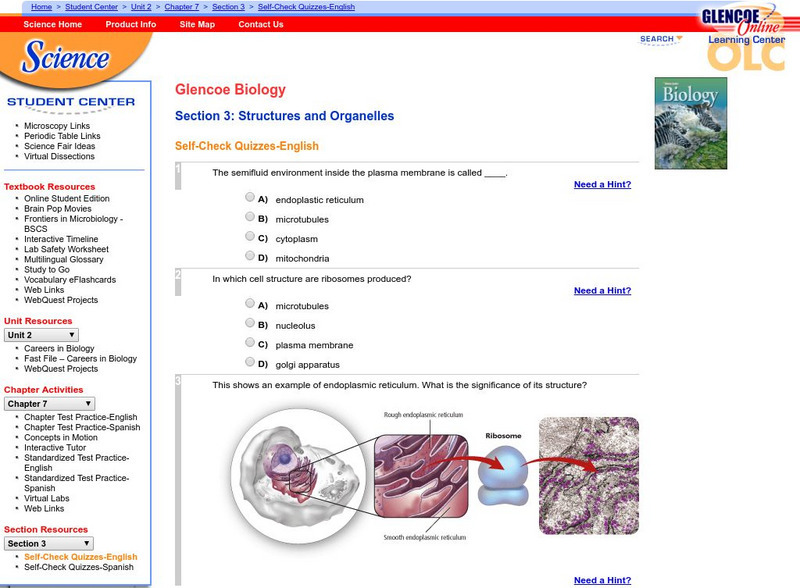This screenshot has width=800, height=588.
Task: Go to Science Home in red menu
Action: coord(53,24)
